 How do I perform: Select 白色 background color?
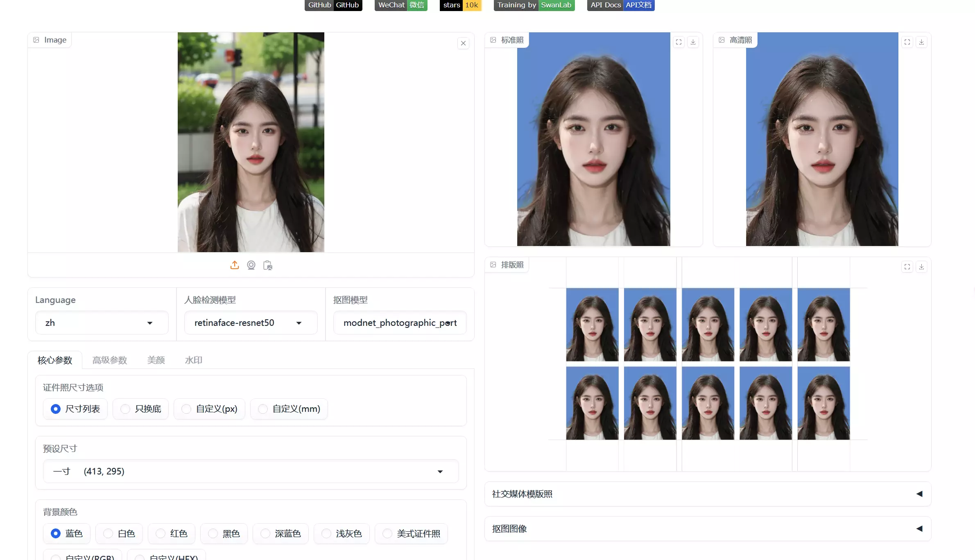tap(119, 533)
